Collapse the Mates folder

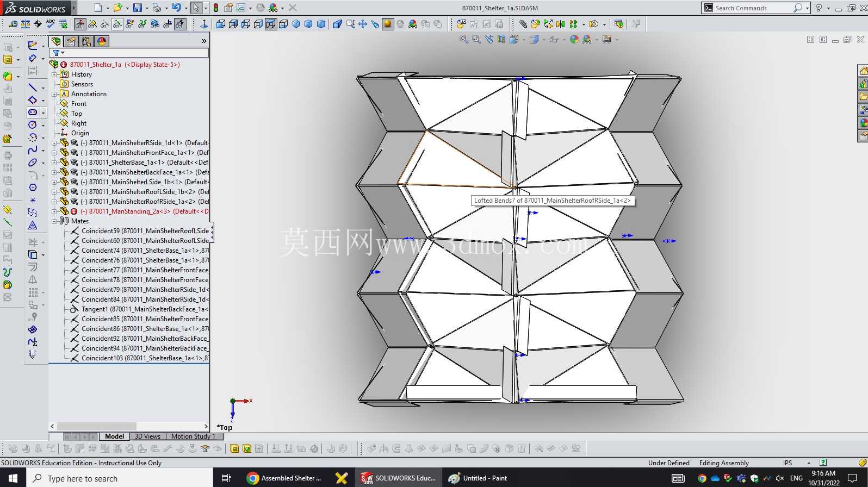[x=54, y=221]
